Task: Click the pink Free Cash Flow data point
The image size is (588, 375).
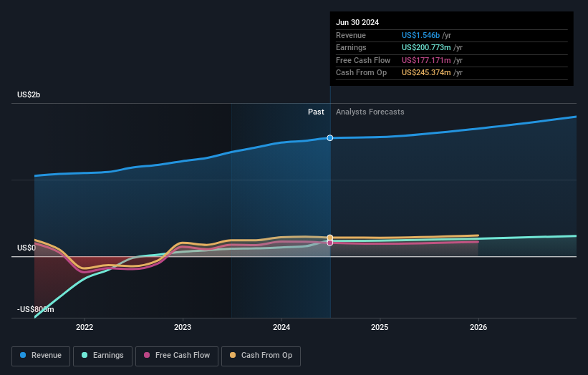Action: (x=330, y=243)
